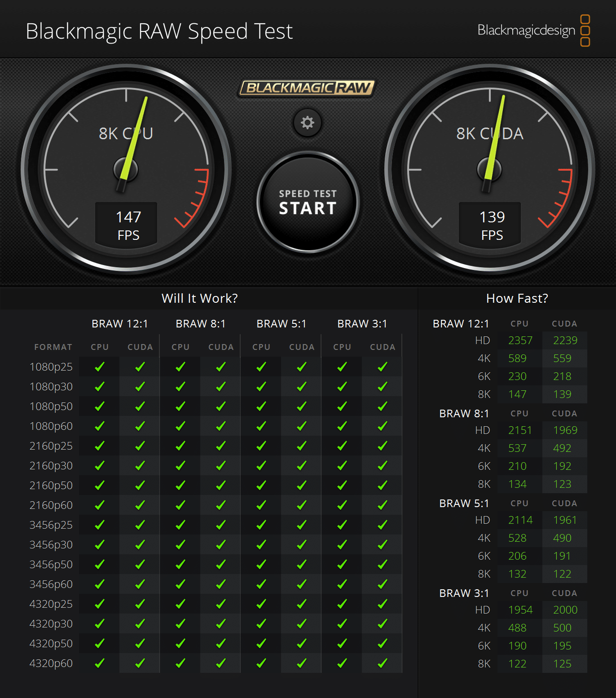Click the BRAW 8:1 4K CPU value 537

517,448
